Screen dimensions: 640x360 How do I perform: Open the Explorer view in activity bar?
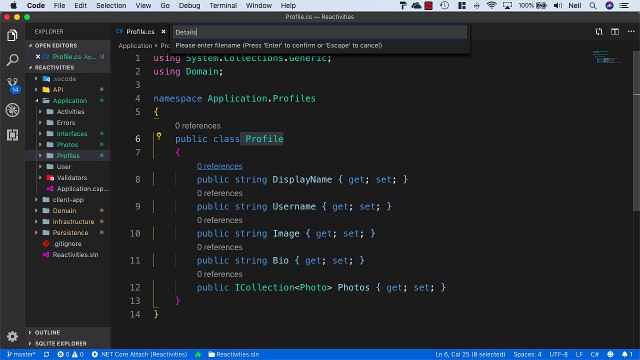(x=12, y=35)
